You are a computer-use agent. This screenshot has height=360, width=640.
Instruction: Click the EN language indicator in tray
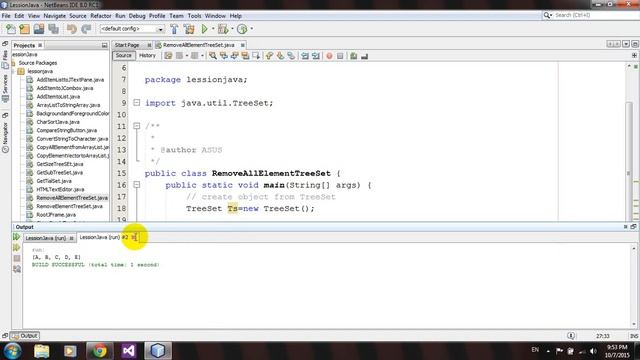[x=535, y=350]
